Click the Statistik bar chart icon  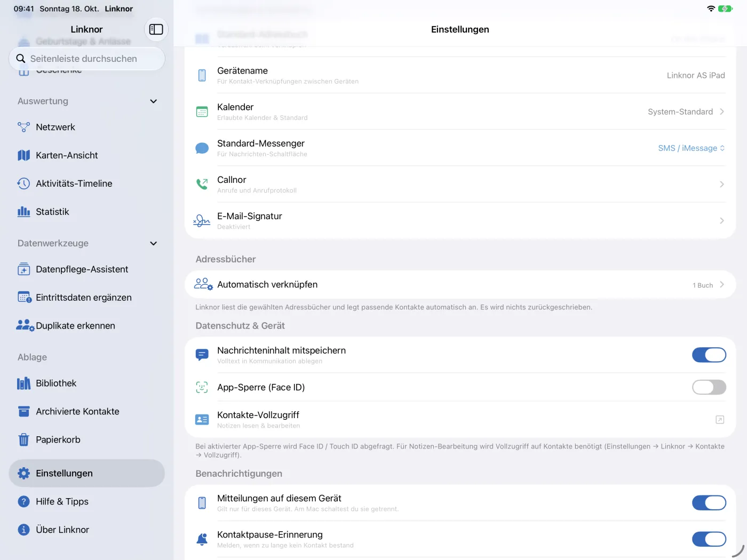[x=23, y=212]
